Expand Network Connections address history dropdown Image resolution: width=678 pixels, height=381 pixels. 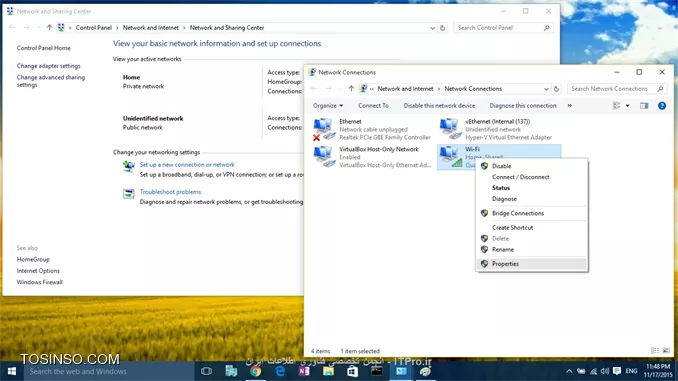click(x=546, y=89)
